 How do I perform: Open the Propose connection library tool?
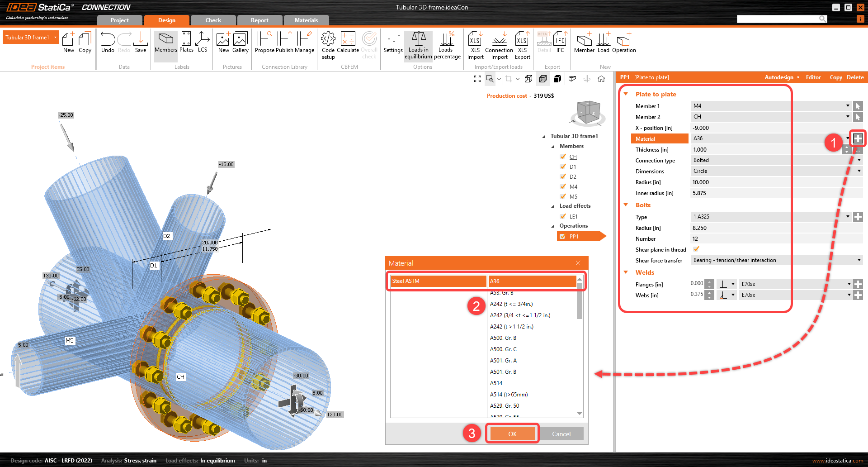(x=264, y=43)
